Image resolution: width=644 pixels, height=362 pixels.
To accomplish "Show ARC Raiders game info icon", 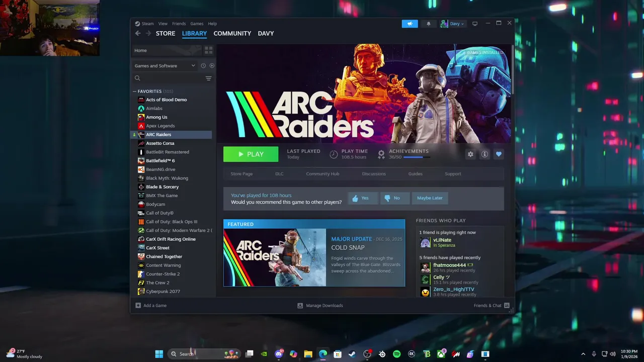I will [x=485, y=154].
